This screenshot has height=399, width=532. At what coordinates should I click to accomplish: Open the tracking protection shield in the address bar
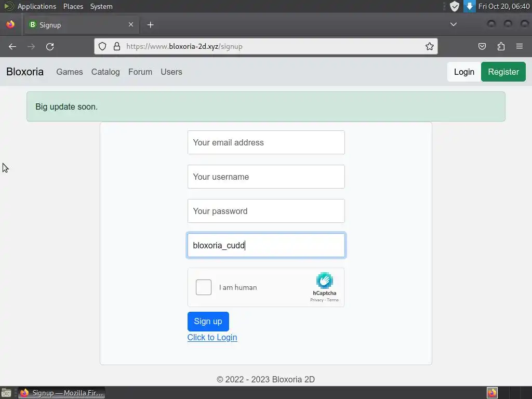point(102,46)
